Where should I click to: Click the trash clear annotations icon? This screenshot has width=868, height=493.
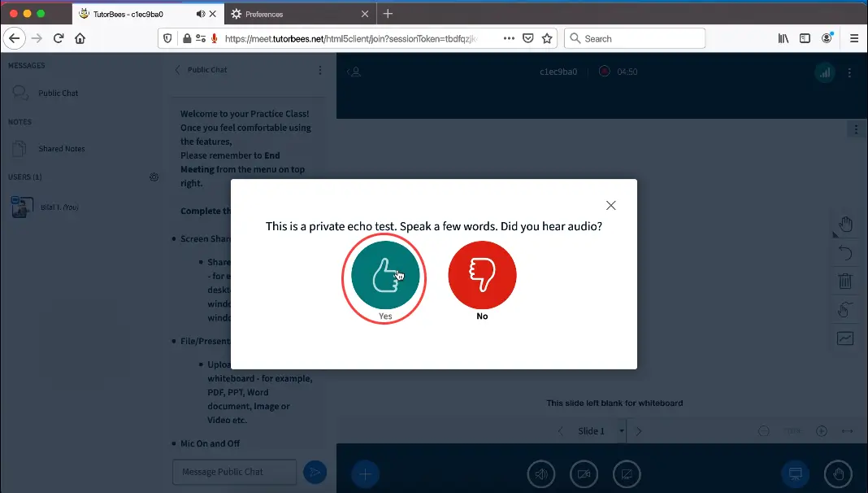click(845, 281)
